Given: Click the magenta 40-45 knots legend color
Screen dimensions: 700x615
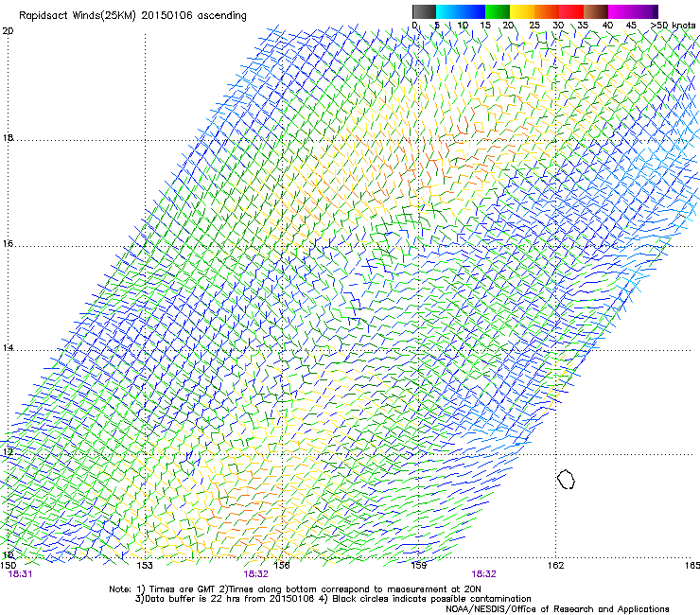Looking at the screenshot, I should coord(621,11).
